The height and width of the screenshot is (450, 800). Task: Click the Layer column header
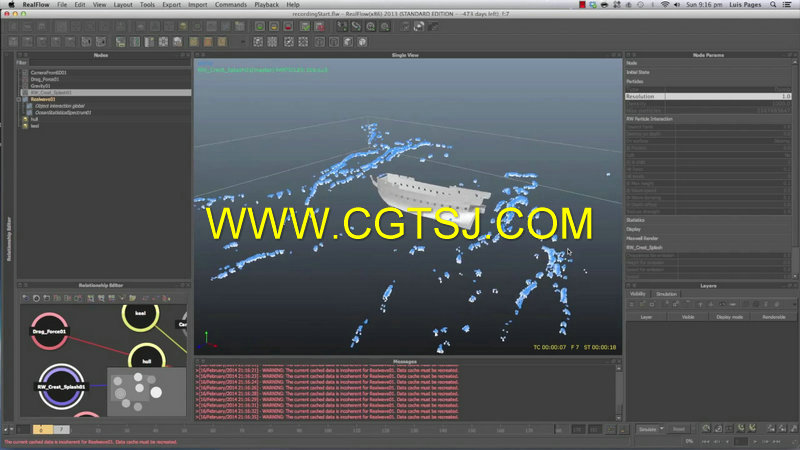click(646, 317)
